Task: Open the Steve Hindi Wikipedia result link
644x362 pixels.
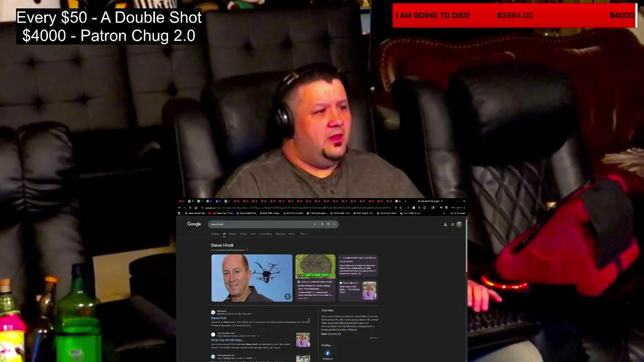Action: [x=218, y=318]
